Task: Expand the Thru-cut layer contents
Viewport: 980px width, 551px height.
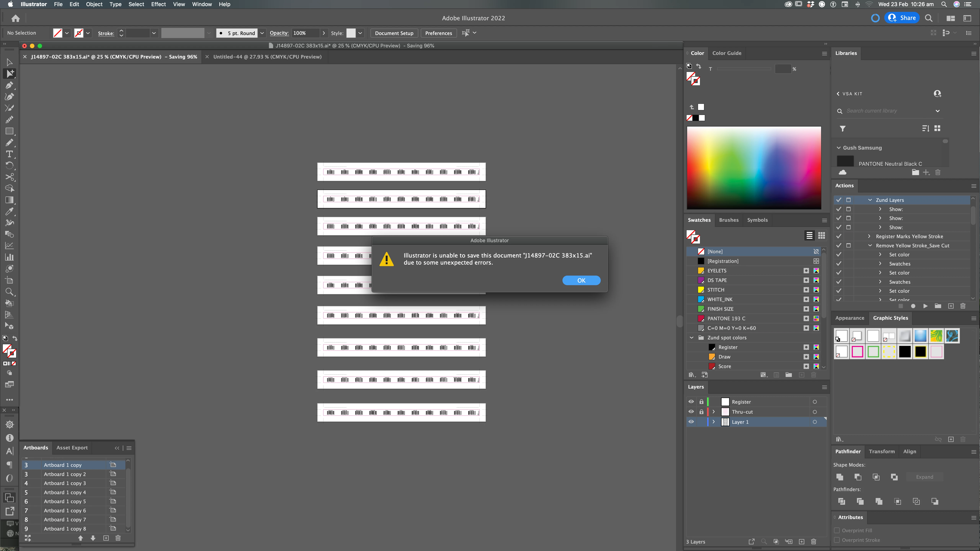Action: pos(714,412)
